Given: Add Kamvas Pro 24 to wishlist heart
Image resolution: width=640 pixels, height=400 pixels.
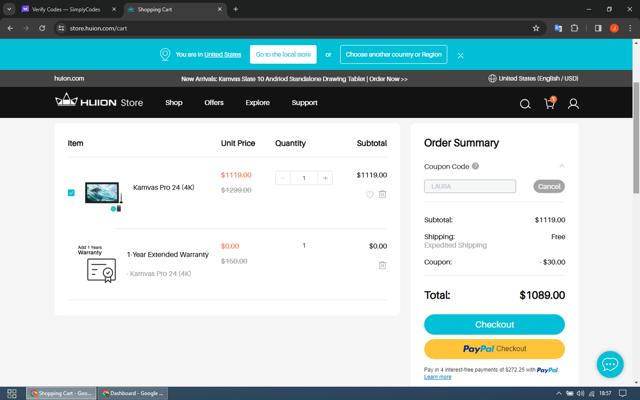Looking at the screenshot, I should click(369, 195).
